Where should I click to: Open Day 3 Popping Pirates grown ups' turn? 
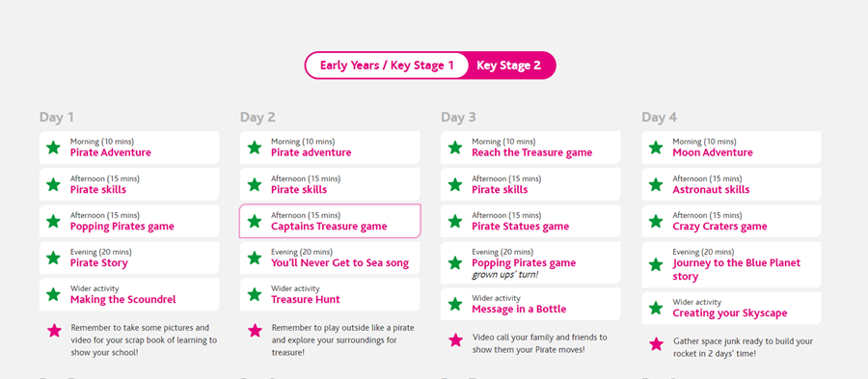click(x=530, y=263)
